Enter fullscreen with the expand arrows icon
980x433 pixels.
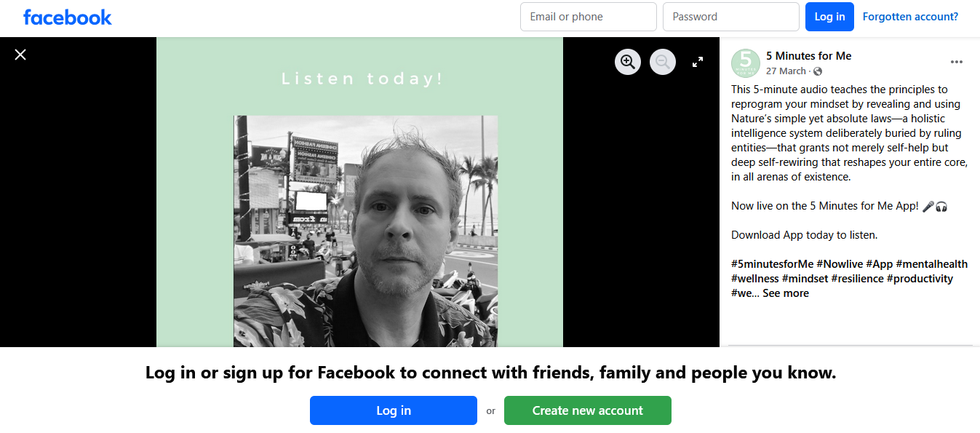point(698,62)
